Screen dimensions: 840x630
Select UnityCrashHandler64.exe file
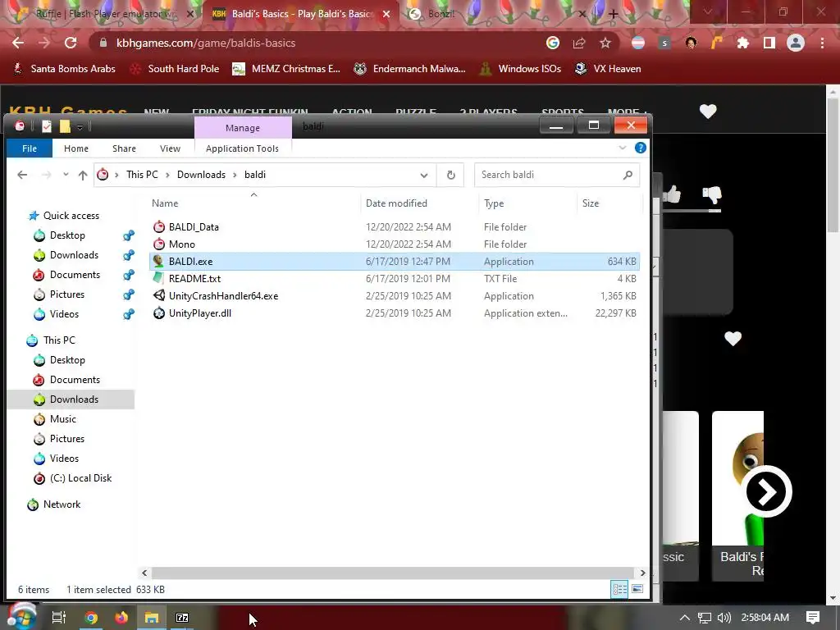click(x=394, y=295)
